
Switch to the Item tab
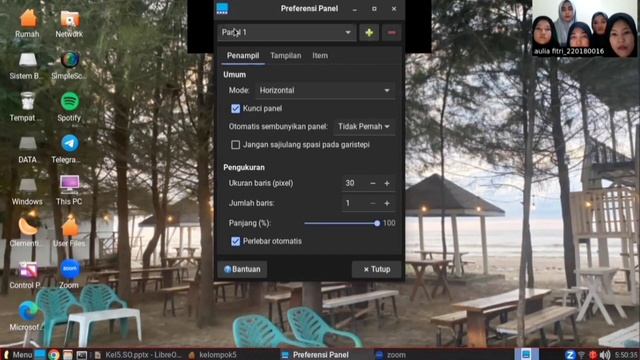(x=320, y=56)
